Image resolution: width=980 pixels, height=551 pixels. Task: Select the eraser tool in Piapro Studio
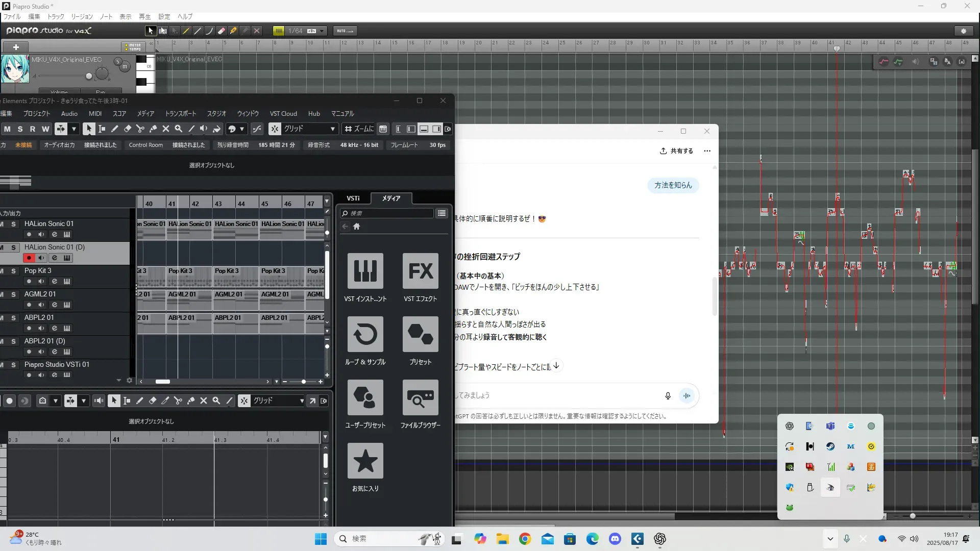[x=221, y=31]
